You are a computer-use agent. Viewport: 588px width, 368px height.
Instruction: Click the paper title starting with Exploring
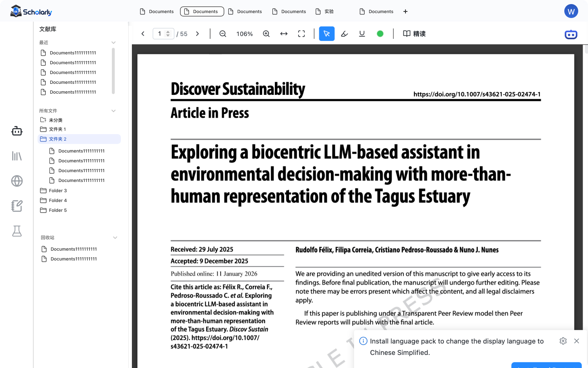point(341,174)
